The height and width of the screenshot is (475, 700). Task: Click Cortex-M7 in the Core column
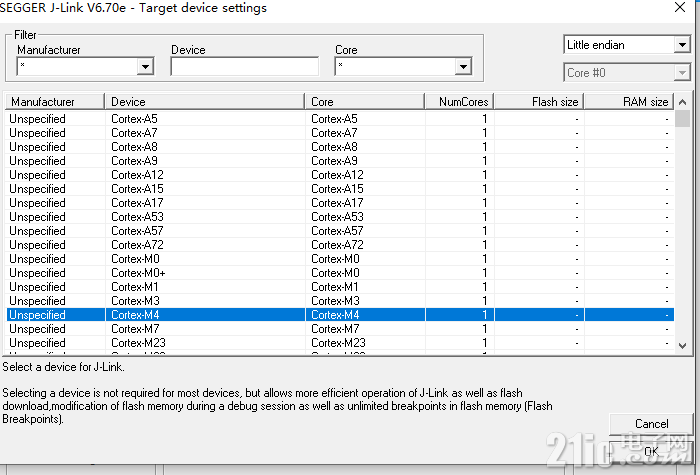click(x=335, y=329)
